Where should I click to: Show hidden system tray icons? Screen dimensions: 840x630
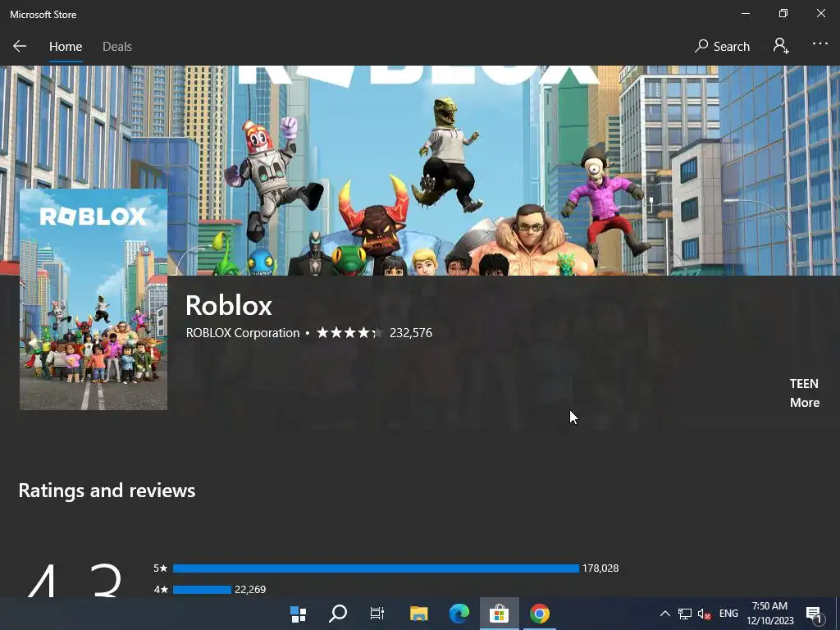pos(664,614)
